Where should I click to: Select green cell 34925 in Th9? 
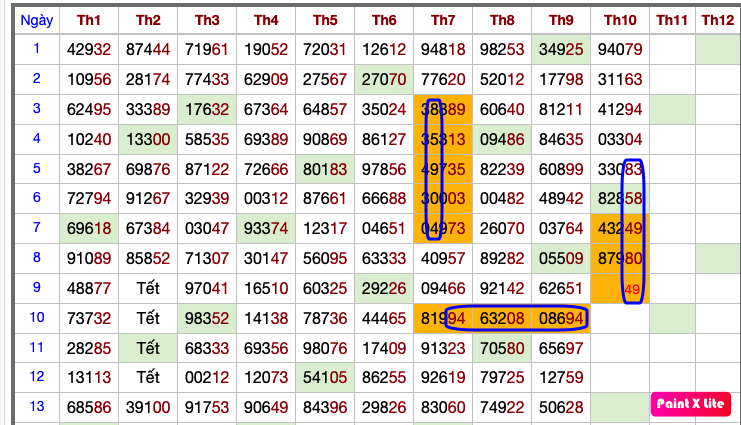(561, 50)
